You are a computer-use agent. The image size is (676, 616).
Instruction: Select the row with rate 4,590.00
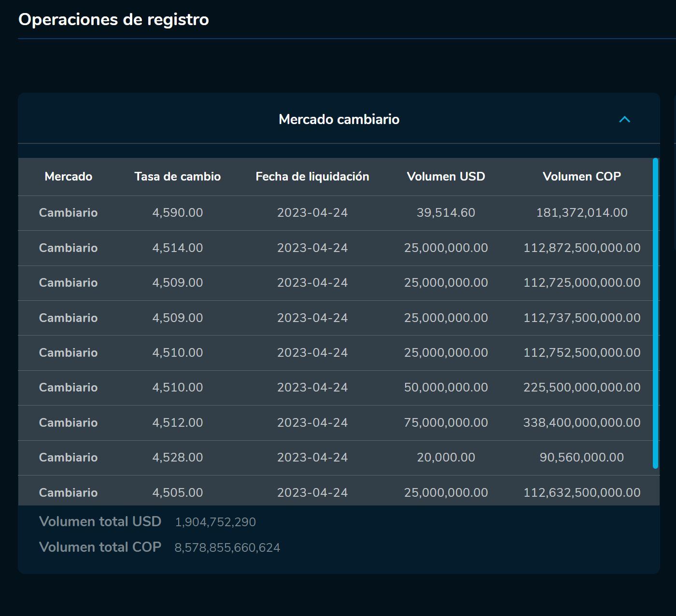pyautogui.click(x=177, y=213)
